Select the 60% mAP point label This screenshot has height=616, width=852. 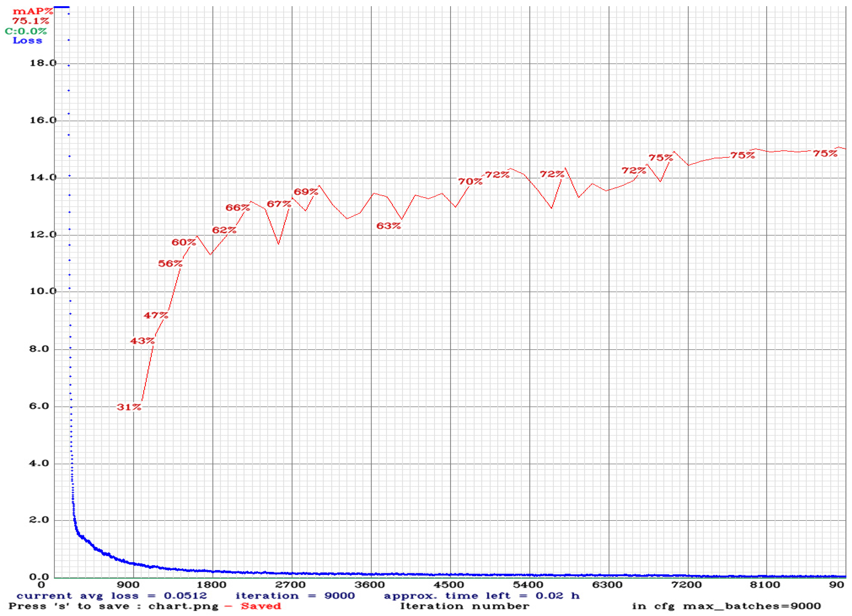tap(184, 242)
